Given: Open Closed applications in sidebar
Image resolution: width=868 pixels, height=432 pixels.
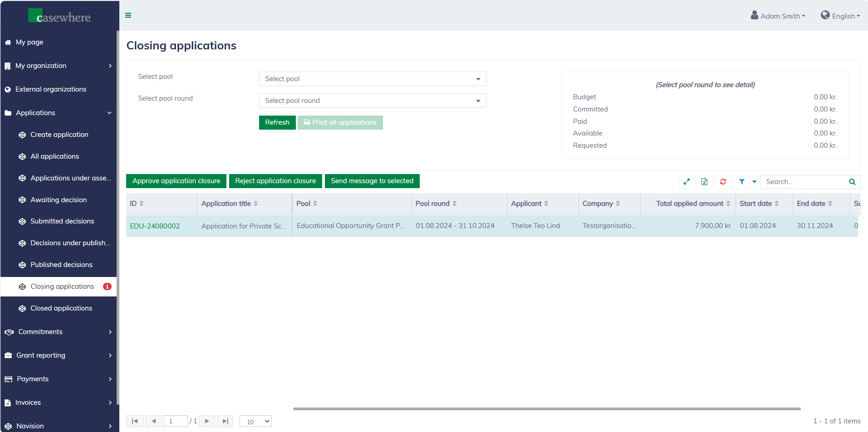Looking at the screenshot, I should (x=61, y=308).
